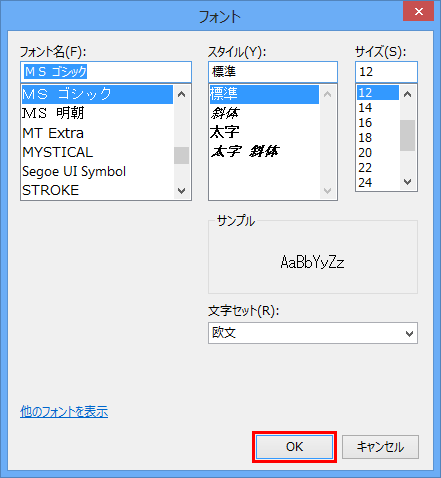
Task: Select STROKE font
Action: tap(97, 190)
